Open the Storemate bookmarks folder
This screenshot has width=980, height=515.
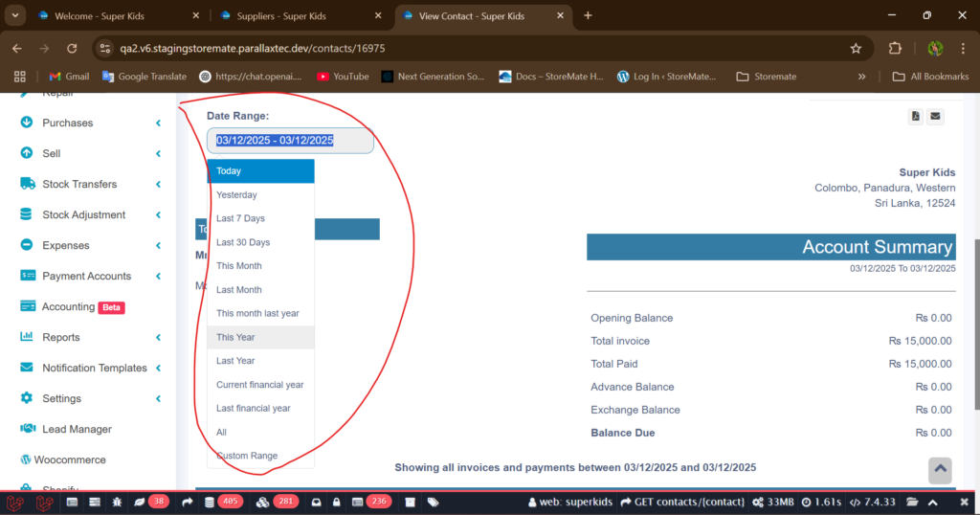[x=767, y=77]
